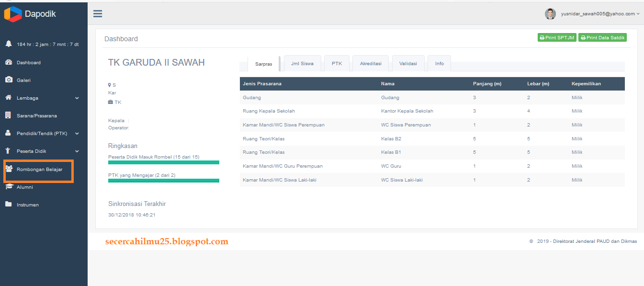This screenshot has width=644, height=286.
Task: Click the Alumni graduation cap icon
Action: coord(9,186)
